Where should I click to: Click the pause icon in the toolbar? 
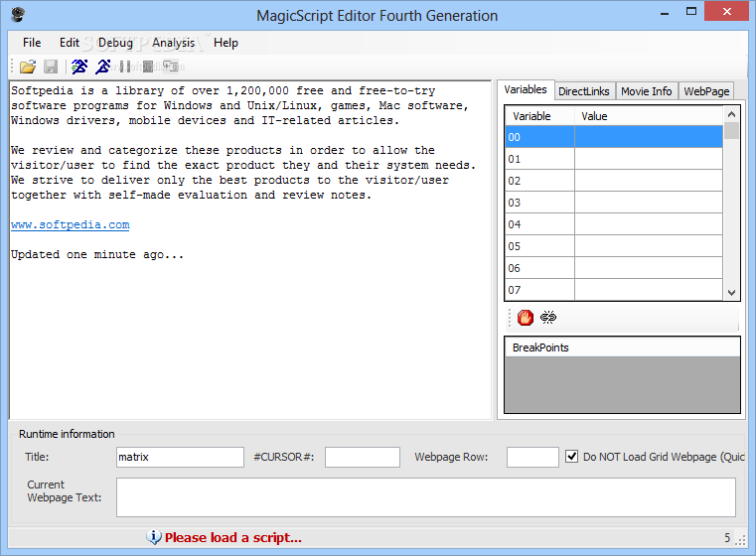[125, 67]
